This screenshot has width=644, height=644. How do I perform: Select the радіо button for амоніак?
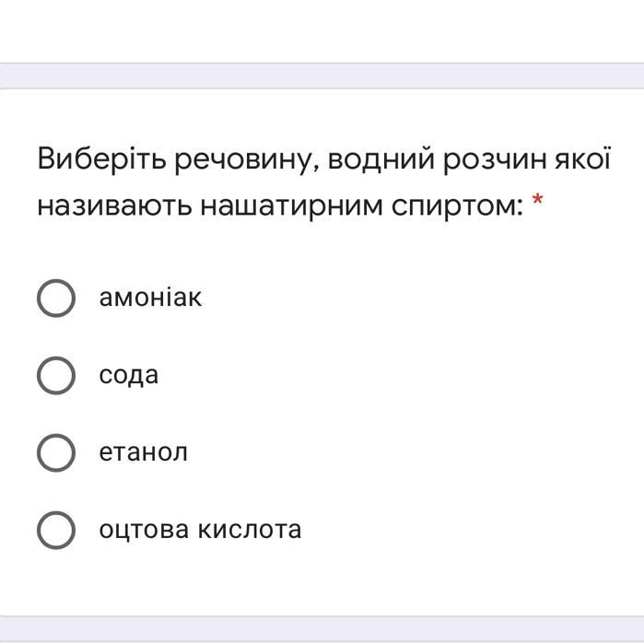coord(56,298)
